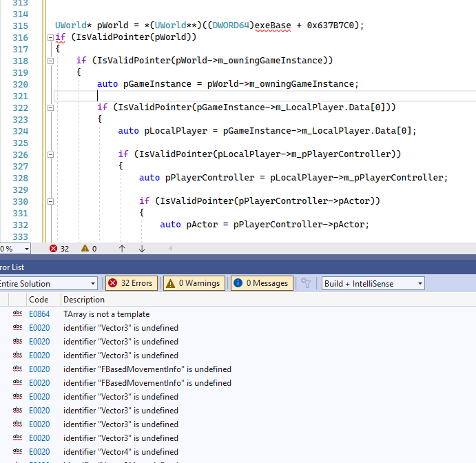Sort error list by Code column
Viewport: 476px width, 463px height.
pyautogui.click(x=39, y=300)
